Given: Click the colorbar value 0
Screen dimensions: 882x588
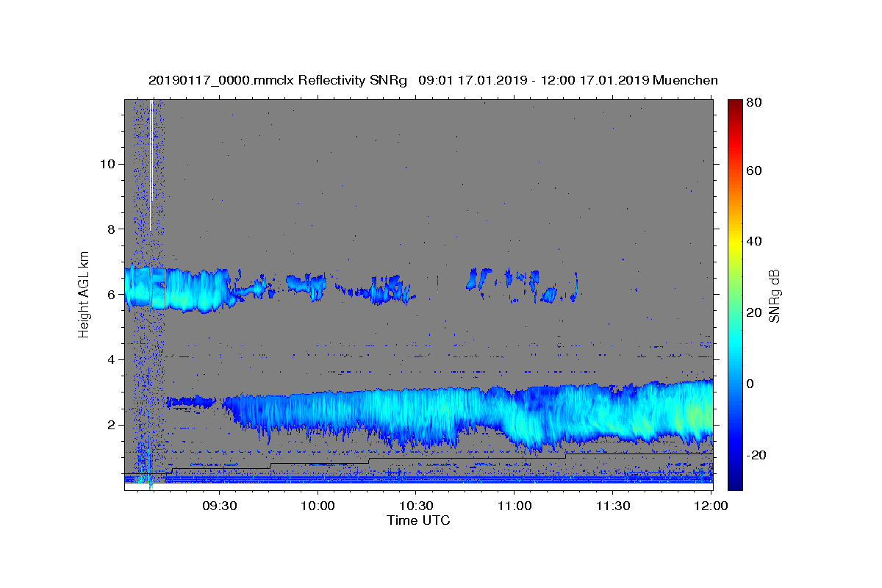Looking at the screenshot, I should 750,384.
